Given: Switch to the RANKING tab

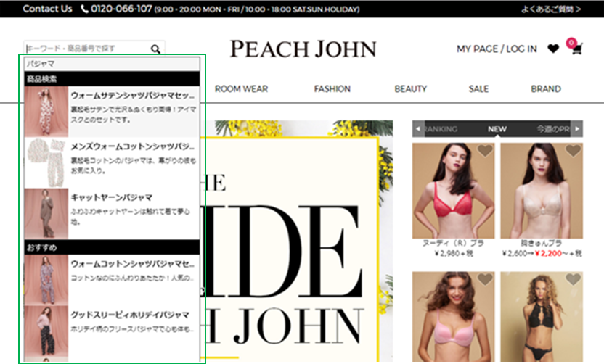Looking at the screenshot, I should [440, 129].
